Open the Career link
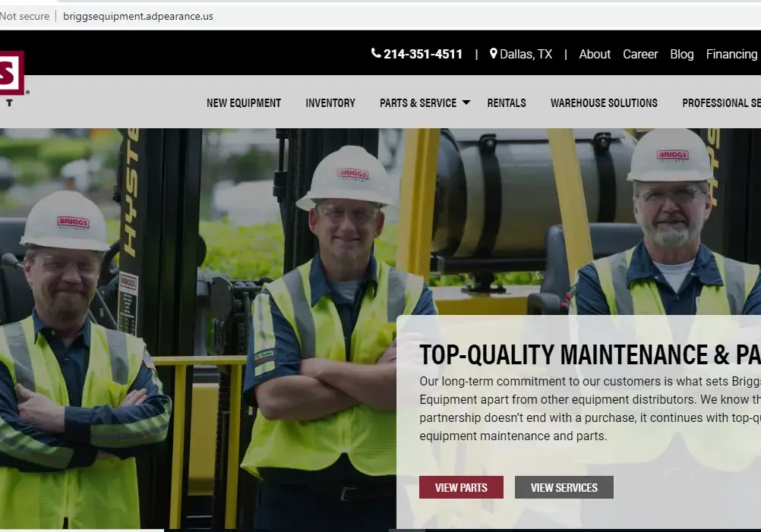This screenshot has width=761, height=532. click(x=640, y=54)
